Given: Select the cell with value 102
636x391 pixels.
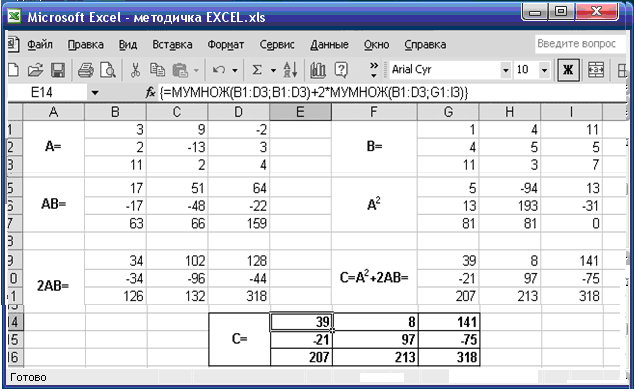Looking at the screenshot, I should click(x=177, y=261).
